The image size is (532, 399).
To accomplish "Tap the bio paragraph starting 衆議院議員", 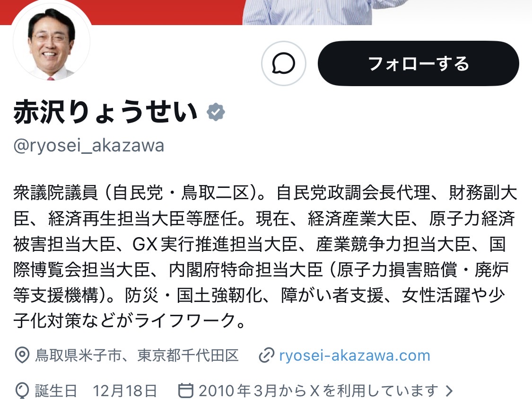I will coord(265,257).
